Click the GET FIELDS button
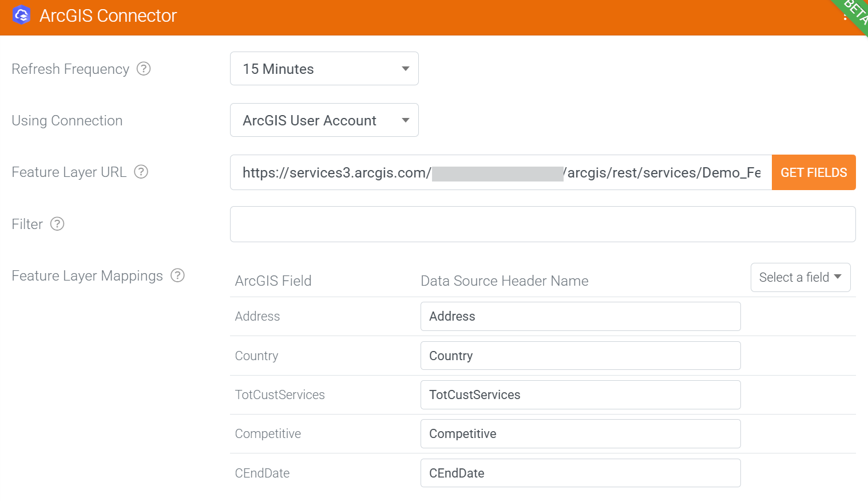Image resolution: width=868 pixels, height=501 pixels. 814,172
